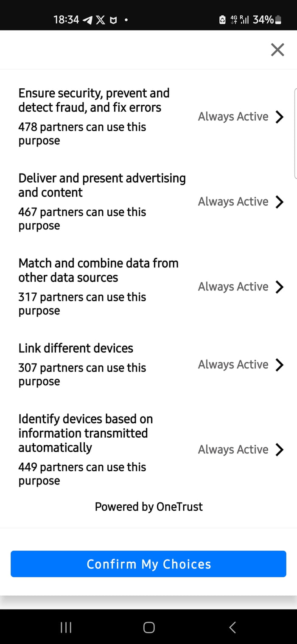This screenshot has height=644, width=297.
Task: Click the scrollbar on the right edge
Action: 295,133
